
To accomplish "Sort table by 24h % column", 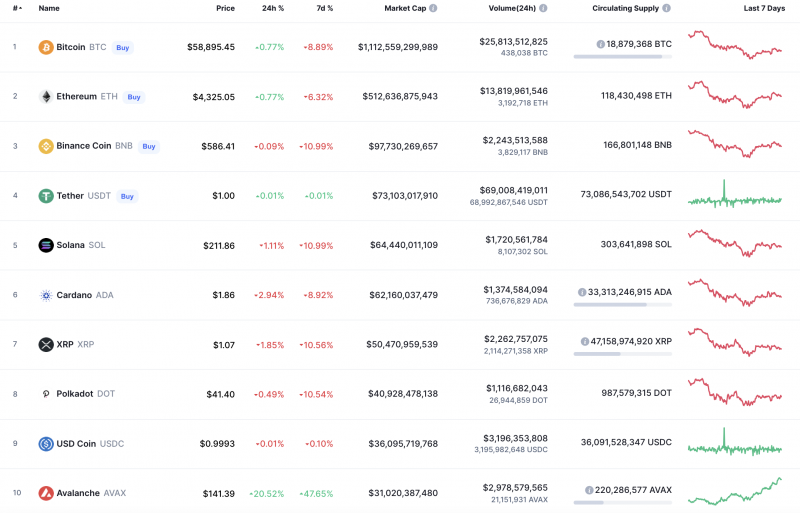I will pyautogui.click(x=273, y=8).
